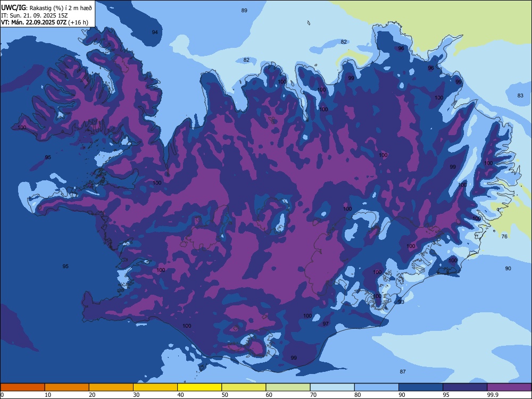Select the '76' humidity value on the map
The height and width of the screenshot is (399, 532).
(x=504, y=237)
